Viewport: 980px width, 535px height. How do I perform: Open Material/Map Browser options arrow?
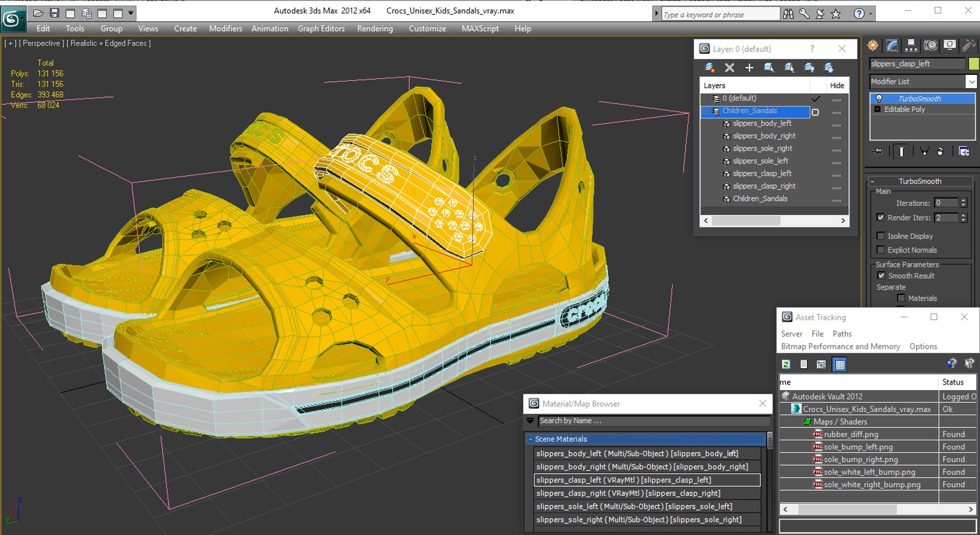click(x=530, y=421)
